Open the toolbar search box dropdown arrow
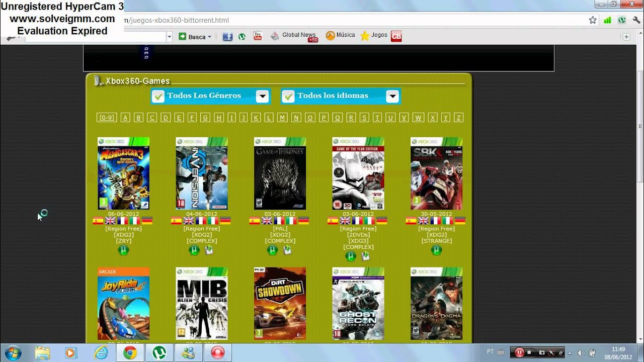 coord(169,37)
